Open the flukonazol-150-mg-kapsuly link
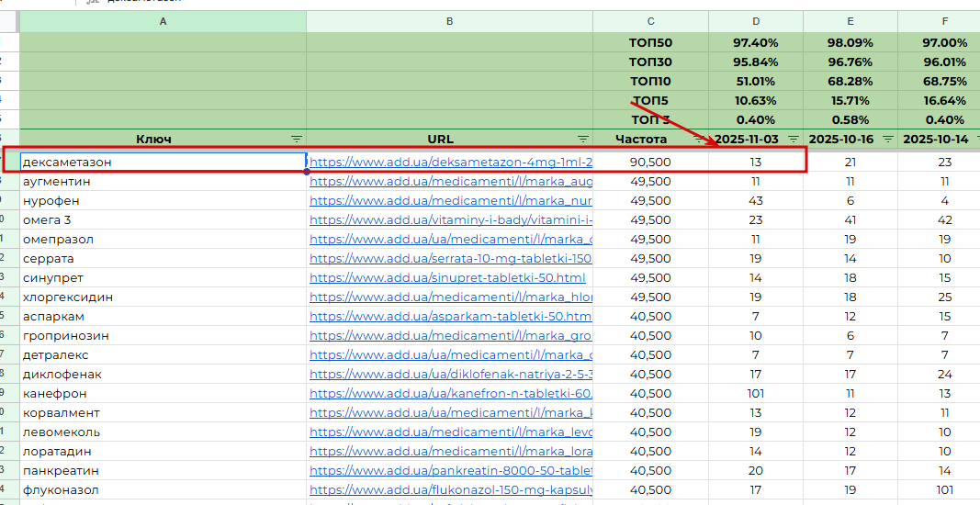Screen dimensions: 980x505 coord(451,490)
